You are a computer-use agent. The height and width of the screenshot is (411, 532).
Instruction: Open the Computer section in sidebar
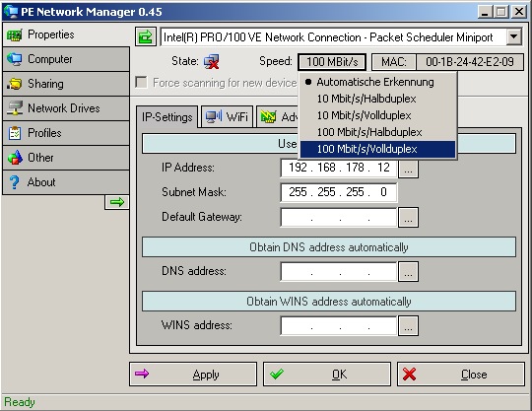(x=66, y=59)
